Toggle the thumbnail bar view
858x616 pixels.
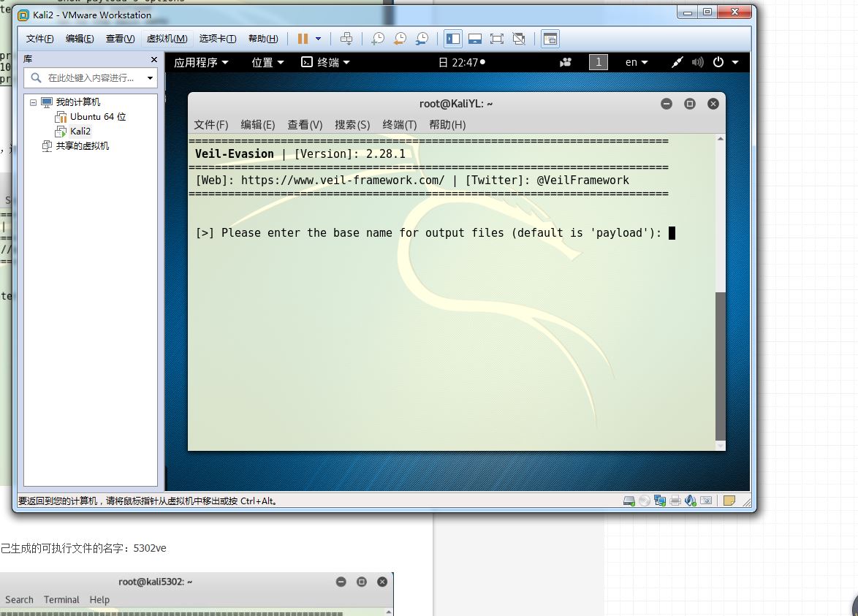tap(475, 39)
